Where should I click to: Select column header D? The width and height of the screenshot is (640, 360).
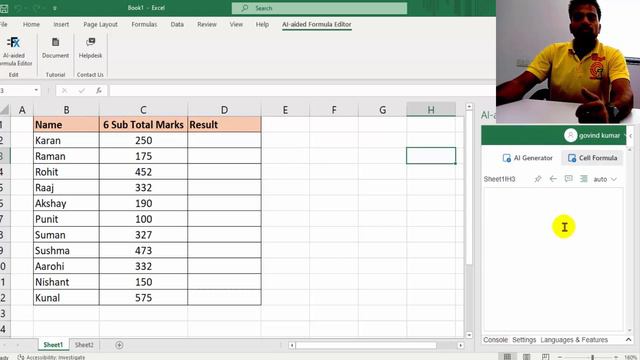click(x=224, y=110)
